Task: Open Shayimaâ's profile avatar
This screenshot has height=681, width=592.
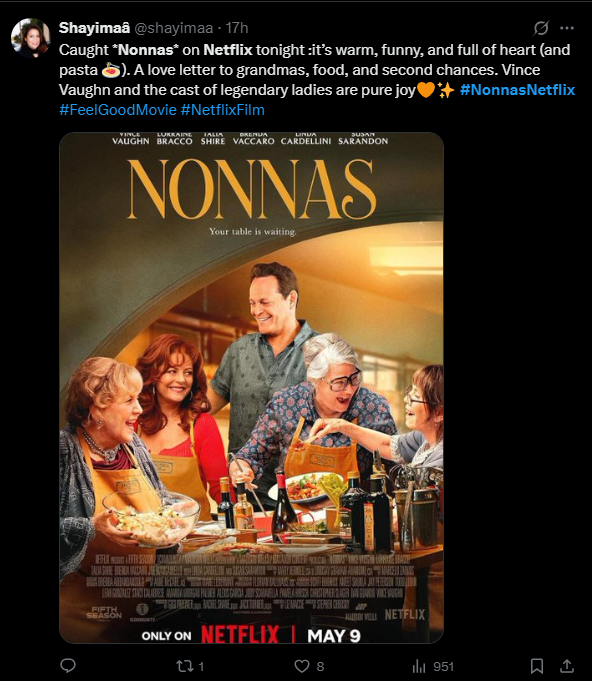Action: pyautogui.click(x=30, y=38)
